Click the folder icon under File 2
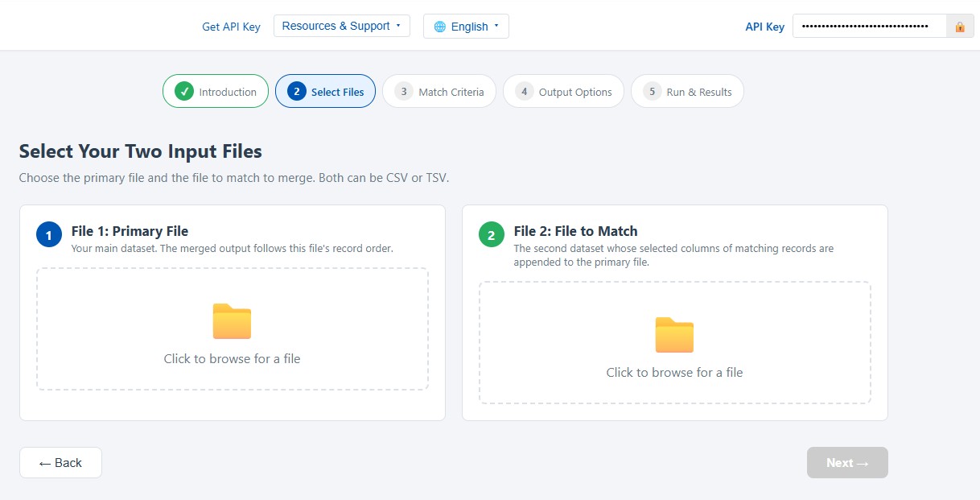This screenshot has width=980, height=500. pos(674,335)
